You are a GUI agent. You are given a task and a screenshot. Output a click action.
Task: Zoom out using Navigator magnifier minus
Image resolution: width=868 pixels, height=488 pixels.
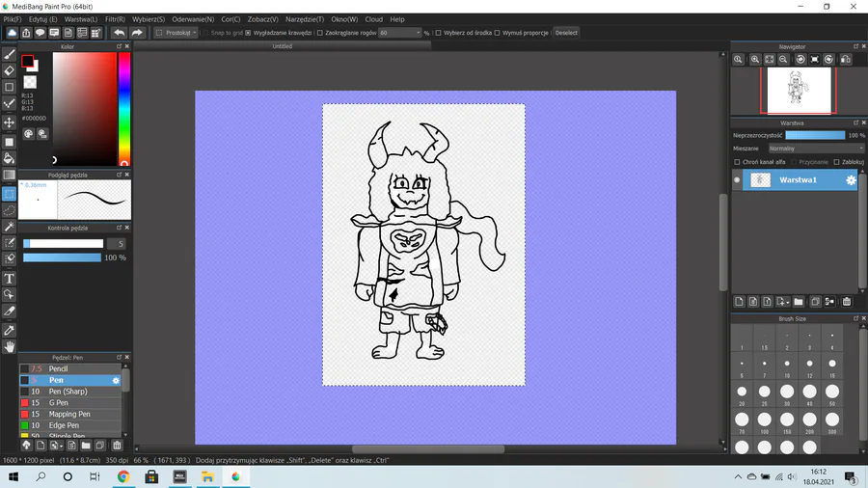point(783,59)
